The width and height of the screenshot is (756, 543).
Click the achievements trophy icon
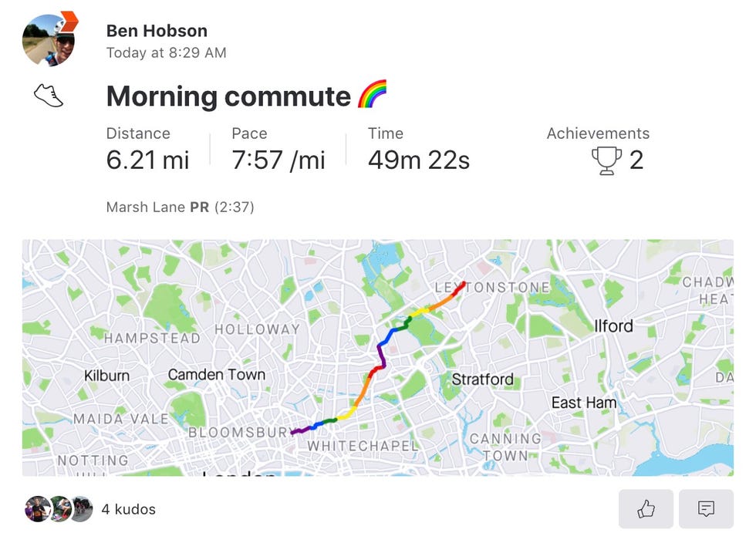tap(606, 160)
